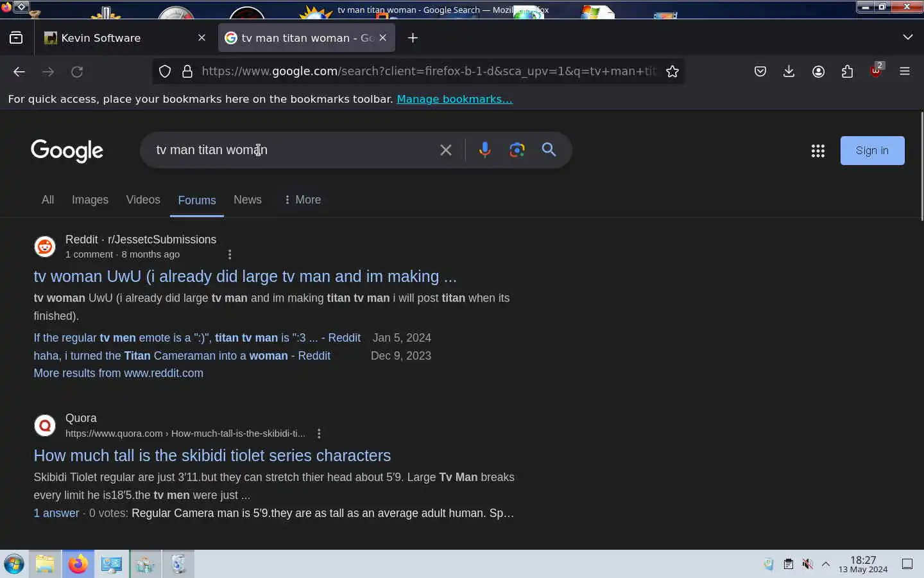Reload the current page

(77, 72)
